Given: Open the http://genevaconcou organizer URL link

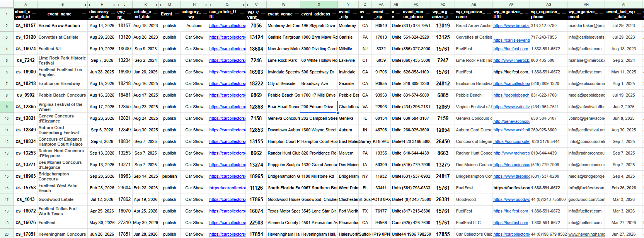Looking at the screenshot, I should click(x=511, y=121).
